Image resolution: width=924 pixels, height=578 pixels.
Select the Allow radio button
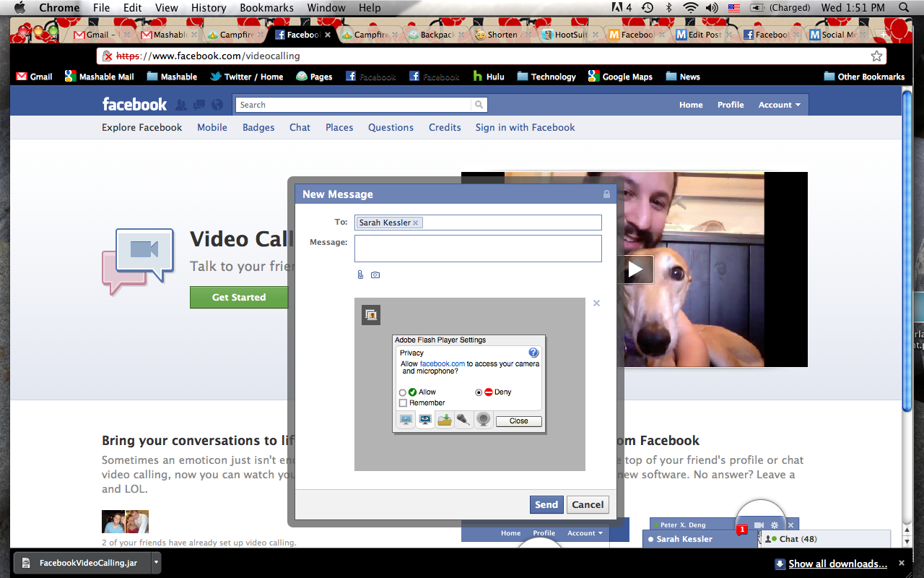tap(402, 392)
